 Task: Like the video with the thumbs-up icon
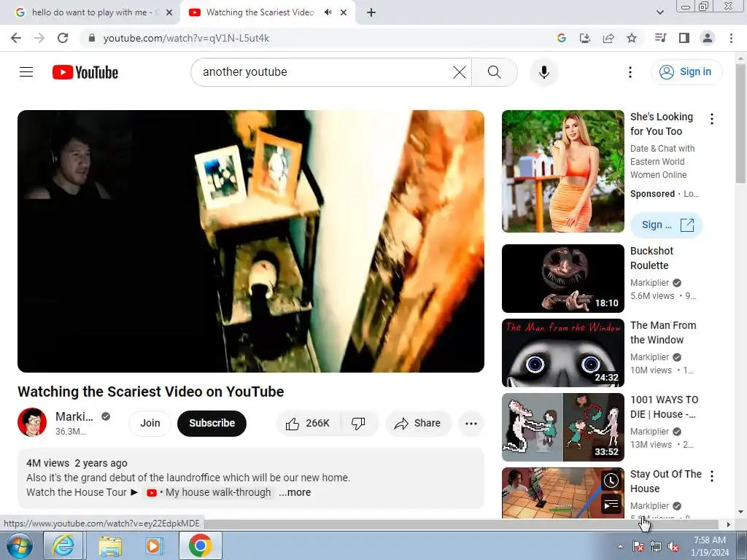tap(309, 424)
